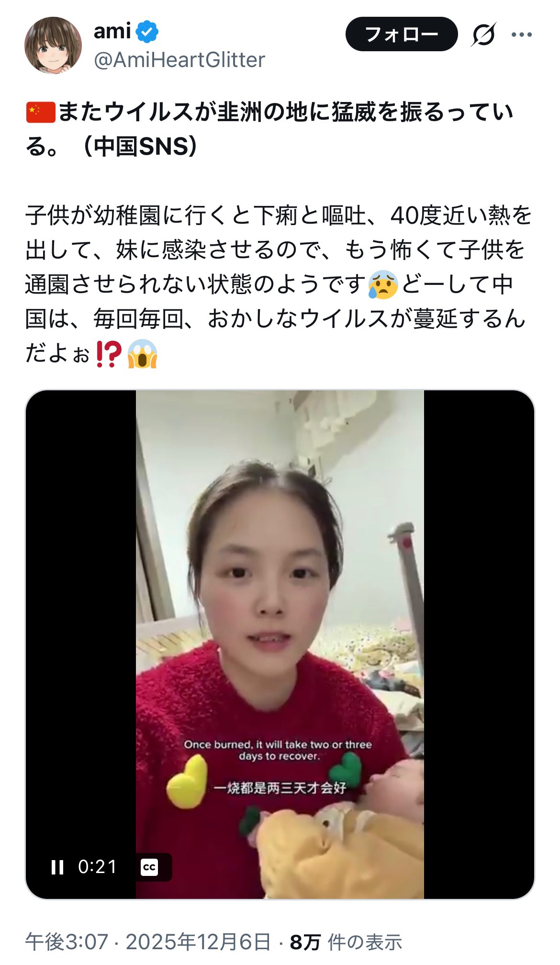Click the display name ami
This screenshot has width=560, height=965.
[x=112, y=32]
